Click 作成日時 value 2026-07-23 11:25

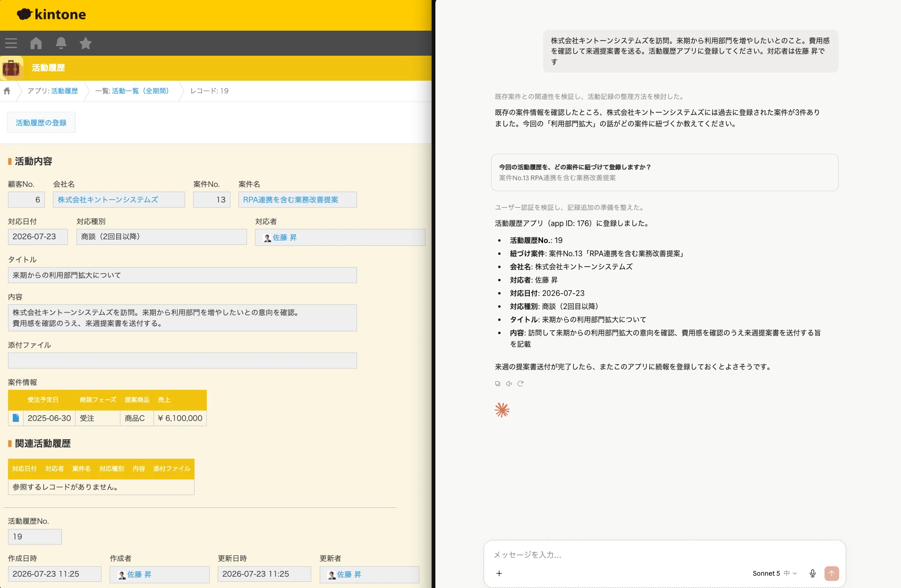point(55,574)
